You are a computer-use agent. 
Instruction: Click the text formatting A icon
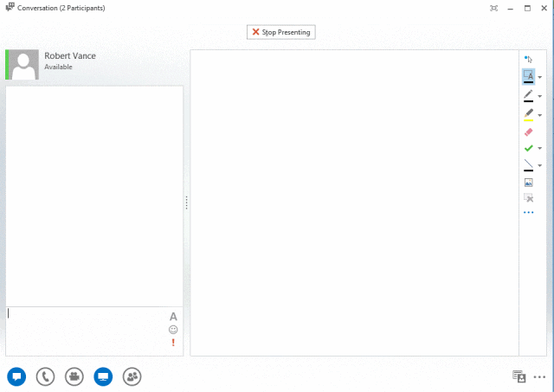173,317
